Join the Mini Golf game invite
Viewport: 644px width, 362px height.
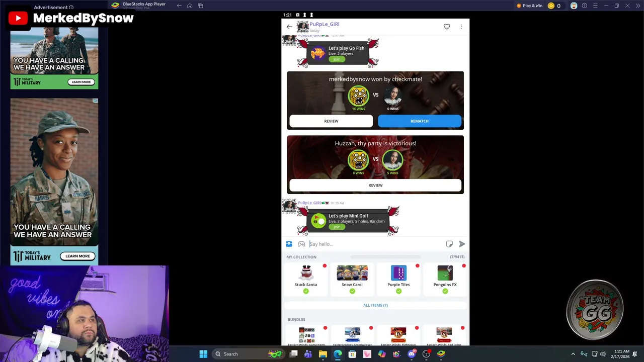[337, 227]
